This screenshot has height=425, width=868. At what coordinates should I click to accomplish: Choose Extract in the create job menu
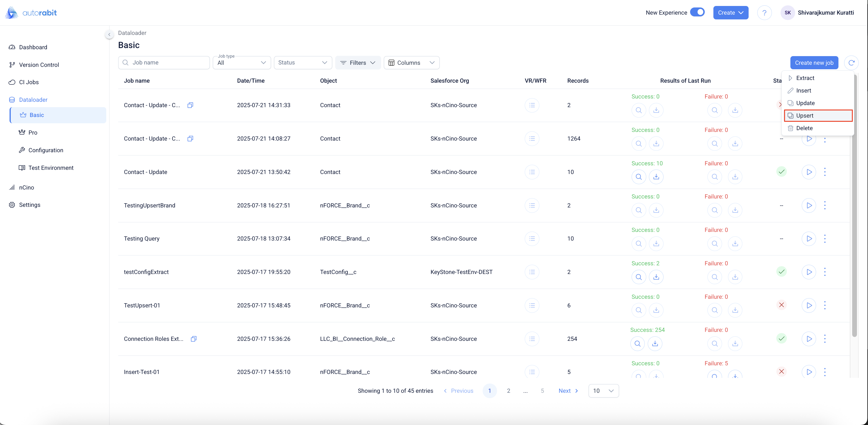pos(805,78)
